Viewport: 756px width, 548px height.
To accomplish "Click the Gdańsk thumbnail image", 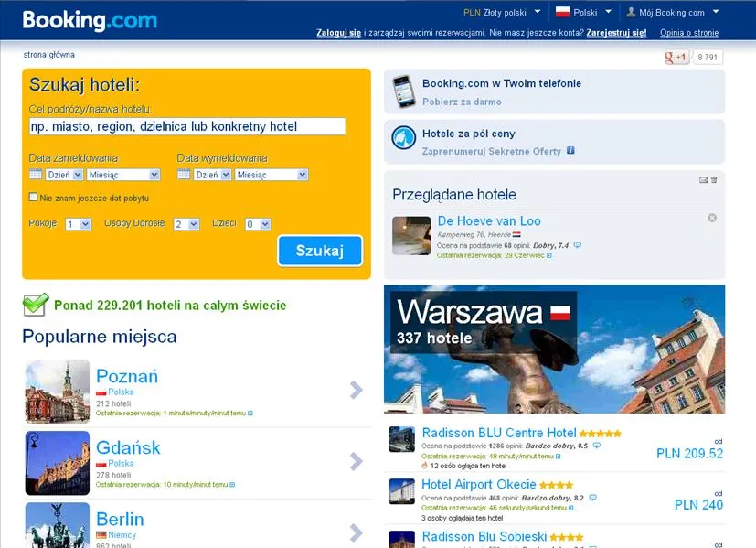I will [x=58, y=463].
